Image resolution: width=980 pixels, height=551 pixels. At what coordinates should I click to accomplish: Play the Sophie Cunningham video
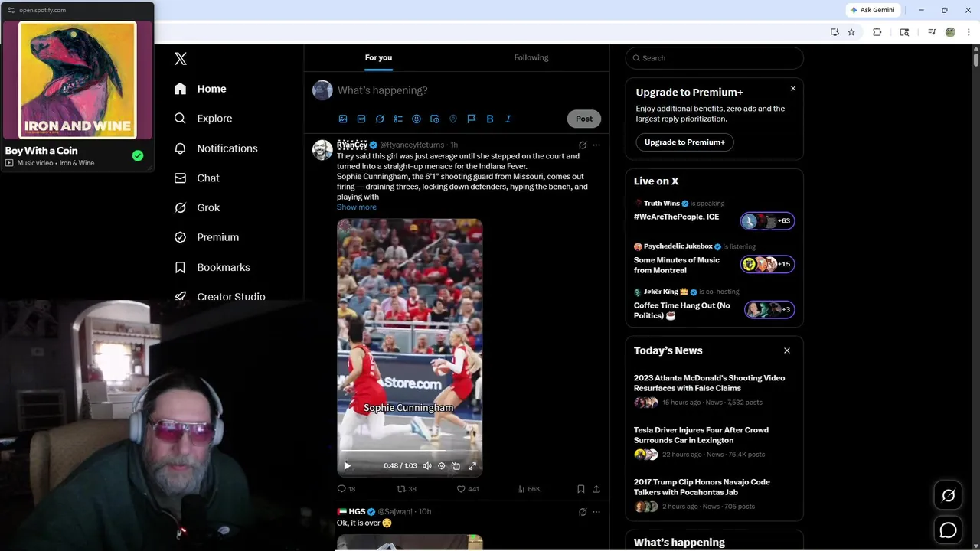[347, 465]
